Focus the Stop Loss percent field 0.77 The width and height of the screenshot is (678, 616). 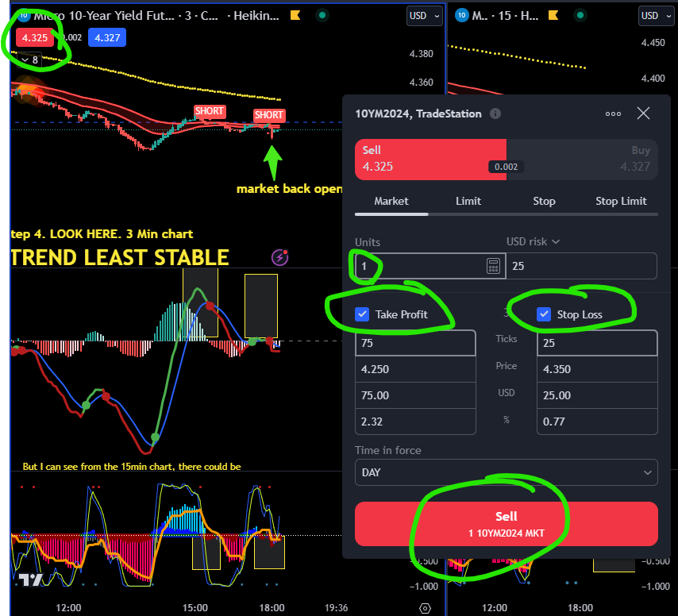click(x=597, y=422)
